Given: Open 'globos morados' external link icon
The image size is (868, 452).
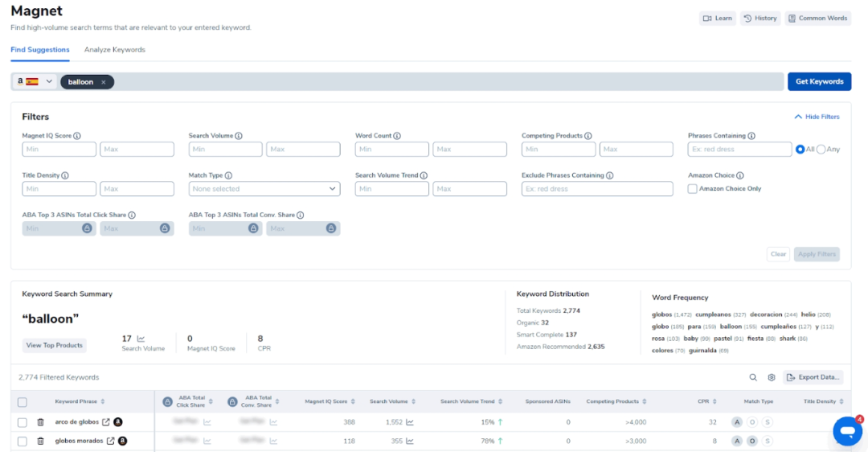Looking at the screenshot, I should point(109,441).
